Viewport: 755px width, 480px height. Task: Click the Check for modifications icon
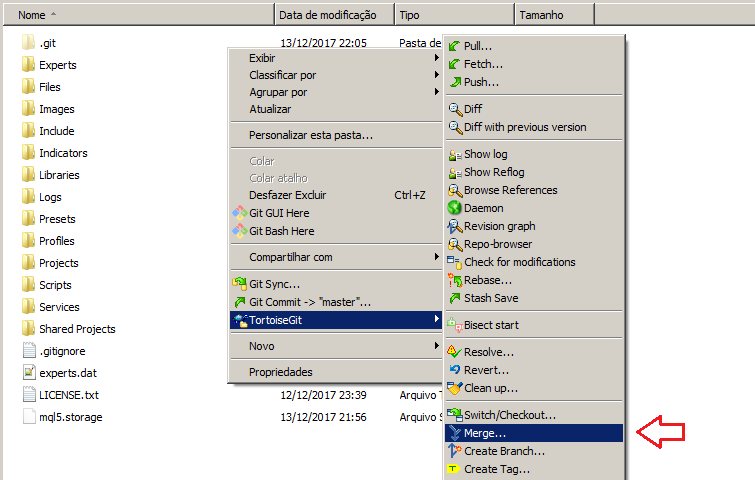pyautogui.click(x=454, y=262)
